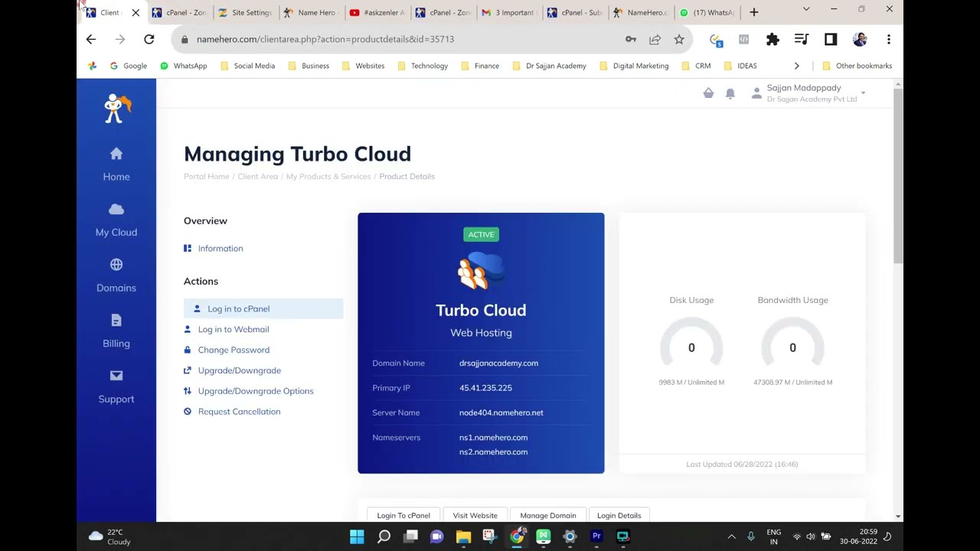
Task: Open the shopping basket icon
Action: click(x=708, y=93)
